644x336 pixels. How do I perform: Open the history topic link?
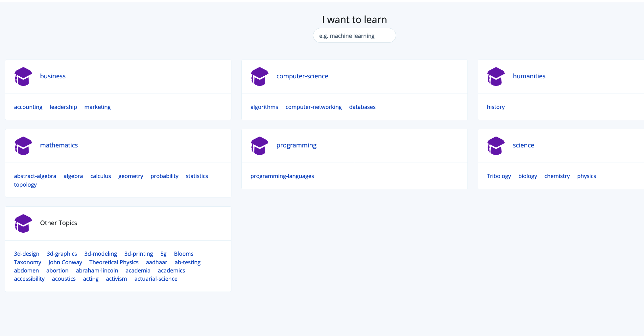pos(495,107)
